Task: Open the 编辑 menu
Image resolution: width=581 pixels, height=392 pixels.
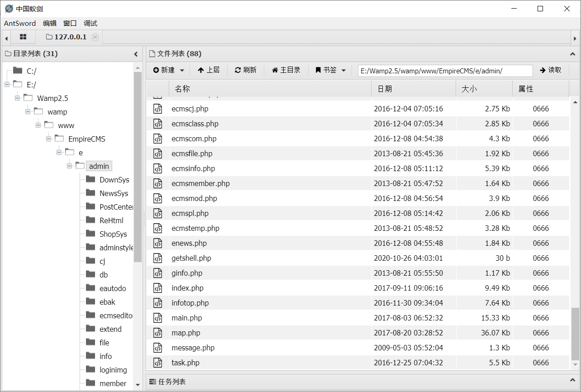Action: (x=50, y=24)
